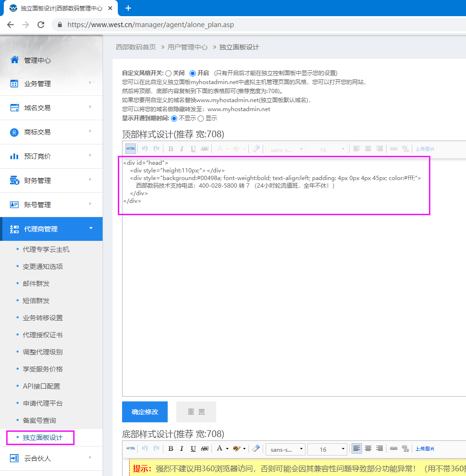Viewport: 466px width, 476px height.
Task: Reload the page with the browser refresh icon
Action: (41, 25)
